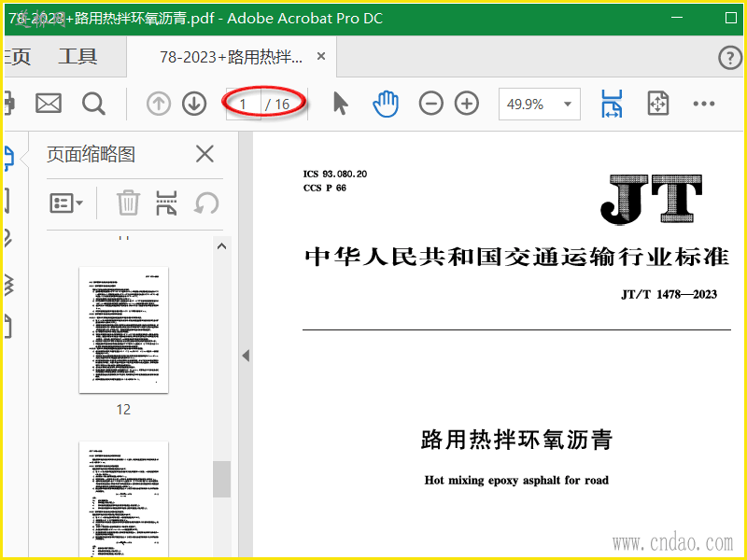The width and height of the screenshot is (747, 560).
Task: Delete selected pages trash icon
Action: pos(129,203)
